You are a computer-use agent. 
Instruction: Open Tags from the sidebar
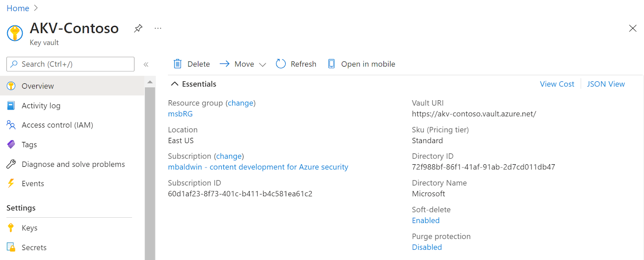(x=29, y=144)
